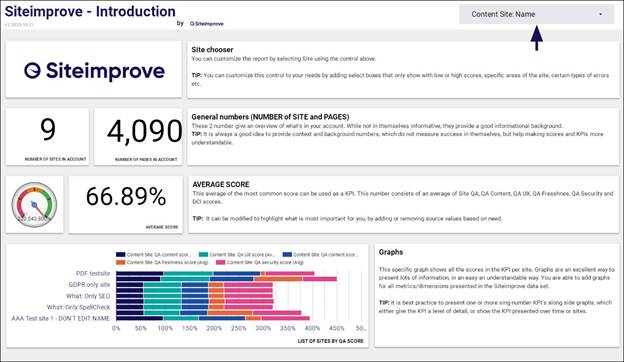Click the average score gauge dial

[34, 205]
